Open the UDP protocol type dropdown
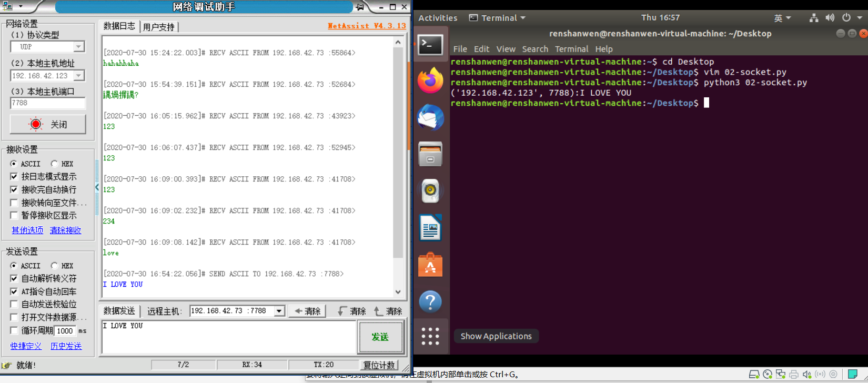The width and height of the screenshot is (868, 383). coord(78,47)
